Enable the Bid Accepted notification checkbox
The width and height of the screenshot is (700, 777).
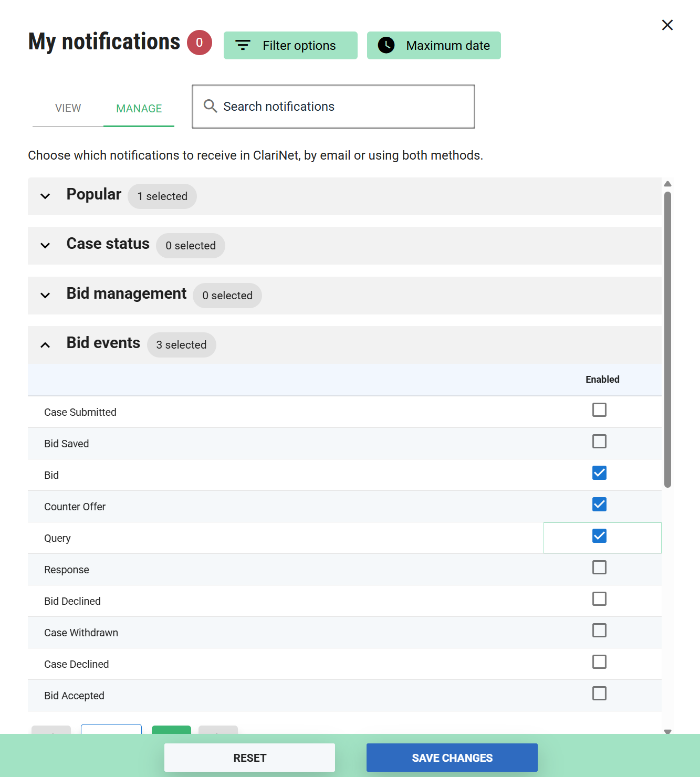(599, 694)
